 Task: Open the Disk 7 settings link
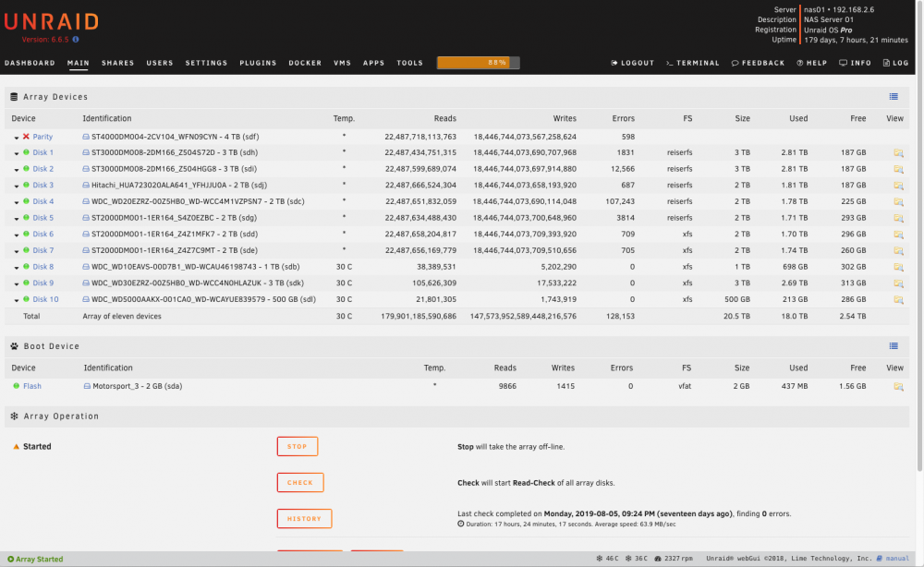point(43,250)
